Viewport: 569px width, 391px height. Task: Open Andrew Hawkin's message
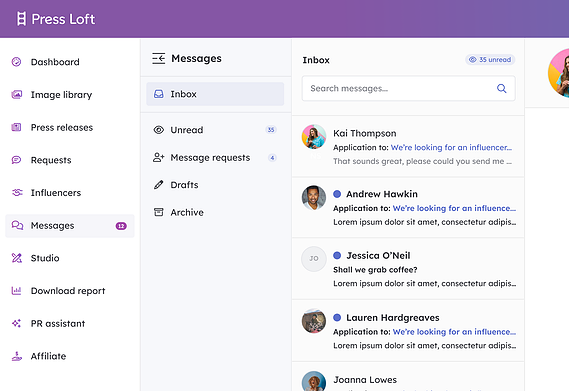[408, 207]
